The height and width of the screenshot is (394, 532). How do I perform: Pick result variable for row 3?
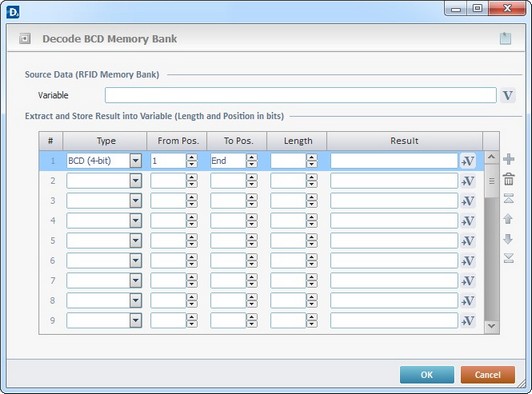tap(468, 201)
